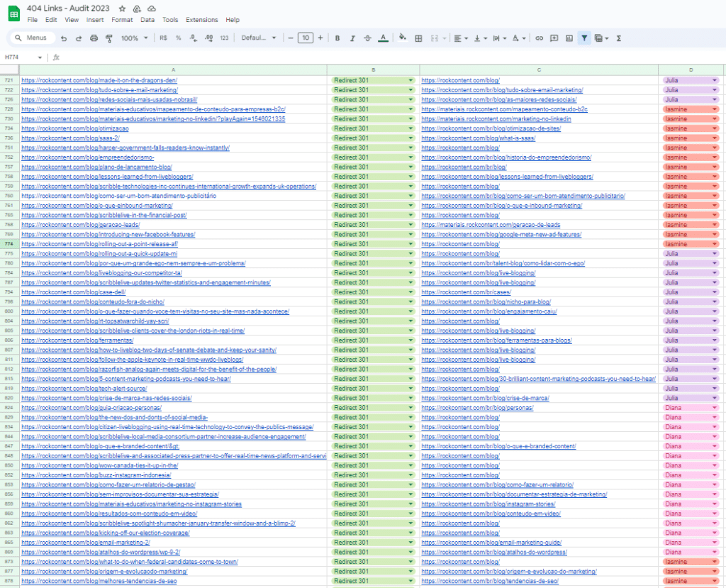The image size is (726, 588).
Task: Open the text color picker
Action: pyautogui.click(x=383, y=38)
